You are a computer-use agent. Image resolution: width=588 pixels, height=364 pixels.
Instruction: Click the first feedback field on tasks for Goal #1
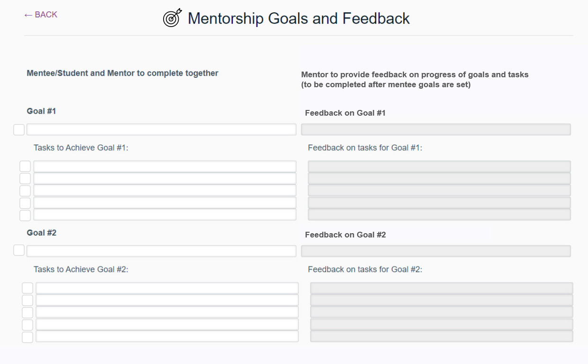pyautogui.click(x=439, y=166)
